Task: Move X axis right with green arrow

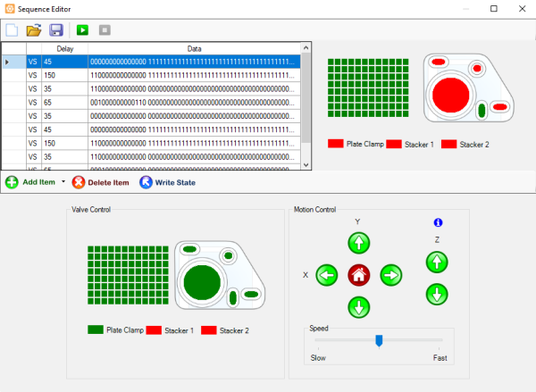Action: (x=390, y=275)
